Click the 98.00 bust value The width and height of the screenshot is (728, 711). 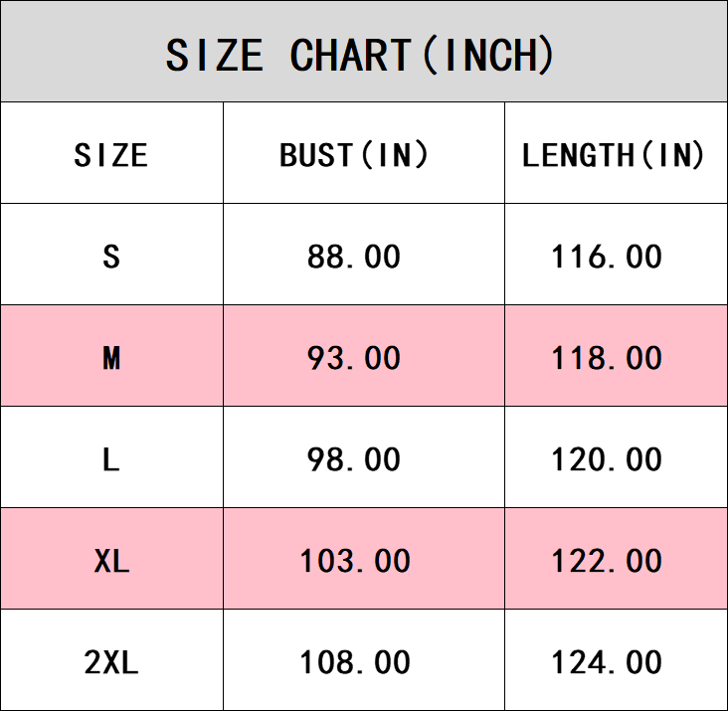[x=354, y=459]
